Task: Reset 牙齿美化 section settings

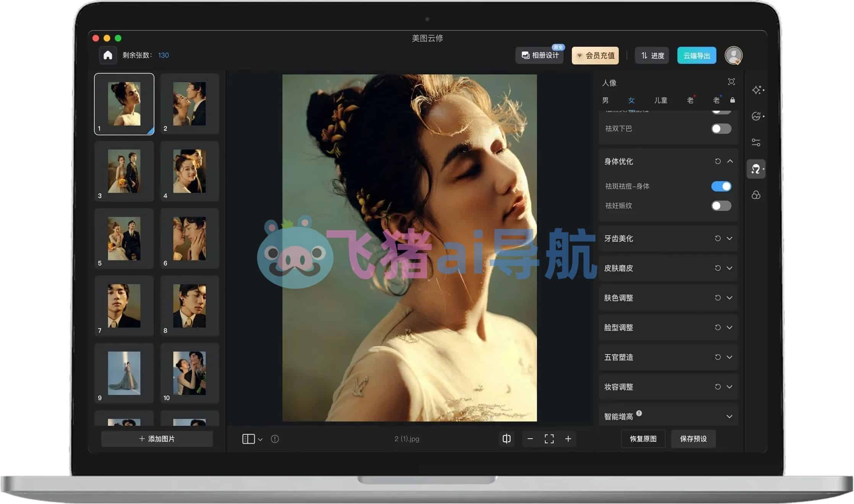Action: 718,238
